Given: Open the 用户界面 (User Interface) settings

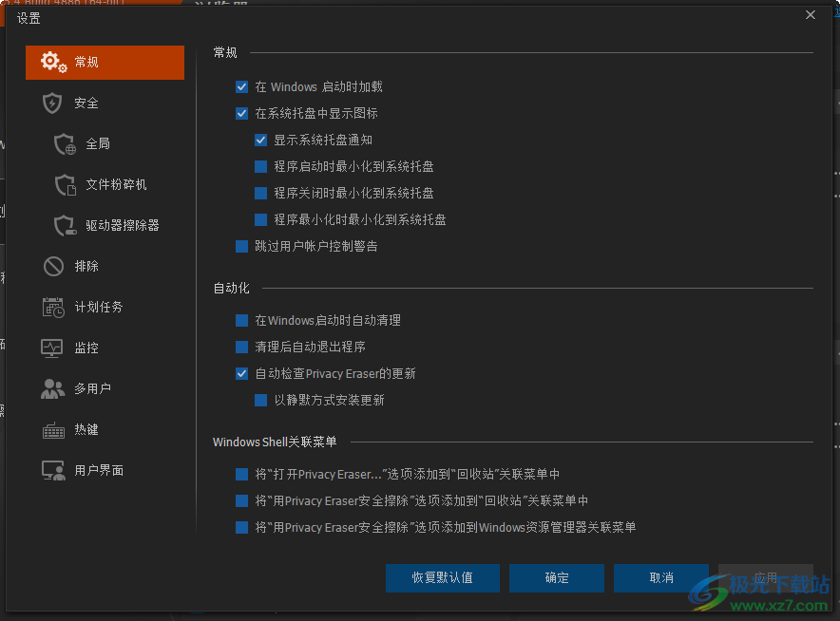Looking at the screenshot, I should coord(91,470).
